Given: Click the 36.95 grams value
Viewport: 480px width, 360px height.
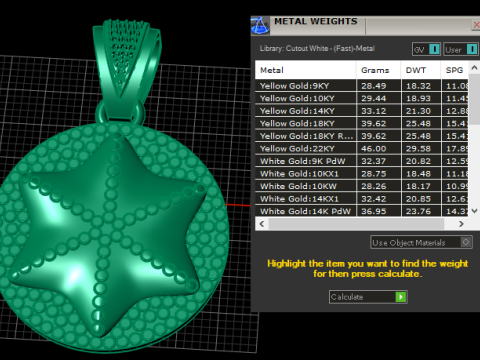Looking at the screenshot, I should [x=374, y=211].
